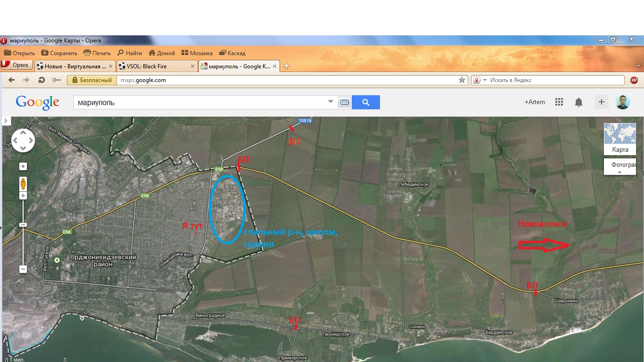Click the Бердянское village label
Viewport: 644px width, 362px height.
(499, 333)
